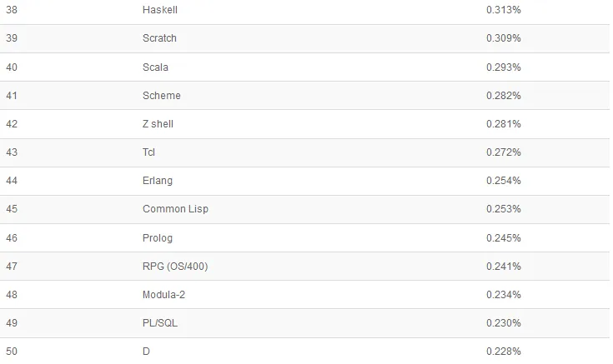This screenshot has width=613, height=364.
Task: Select the Haskell language name
Action: click(160, 10)
